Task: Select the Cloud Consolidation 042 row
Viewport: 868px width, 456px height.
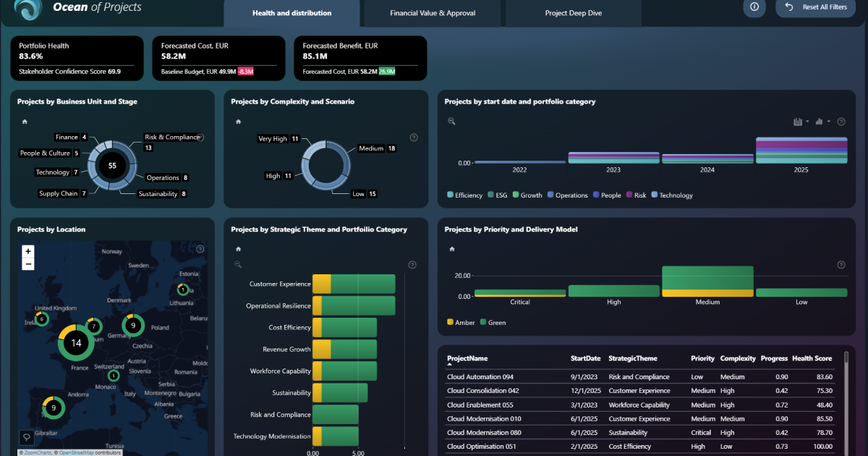Action: (x=639, y=391)
